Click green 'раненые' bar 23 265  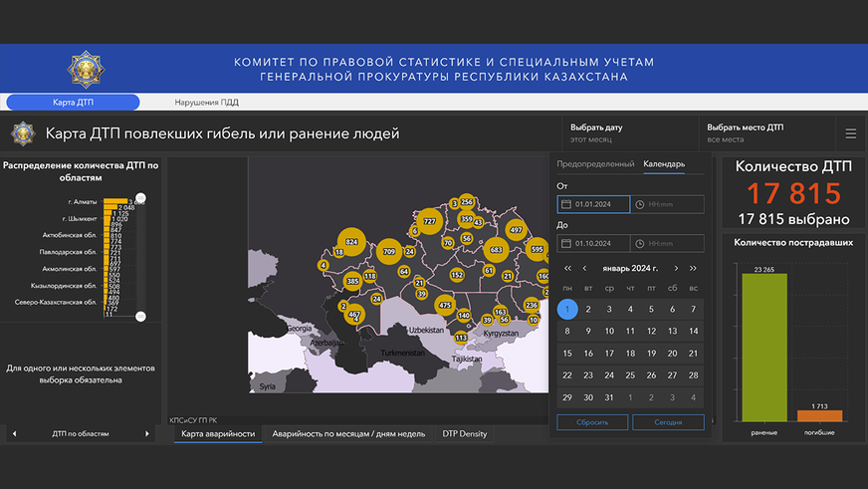[764, 348]
